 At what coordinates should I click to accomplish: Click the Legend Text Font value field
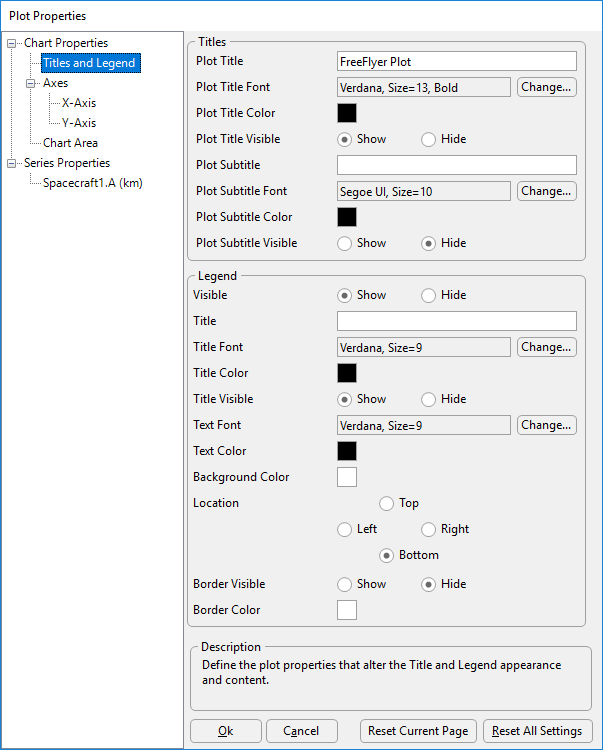point(424,425)
